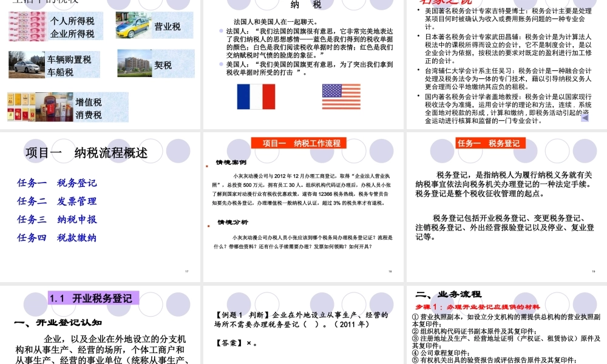Click the American flag image
Image resolution: width=607 pixels, height=364 pixels.
pyautogui.click(x=341, y=96)
